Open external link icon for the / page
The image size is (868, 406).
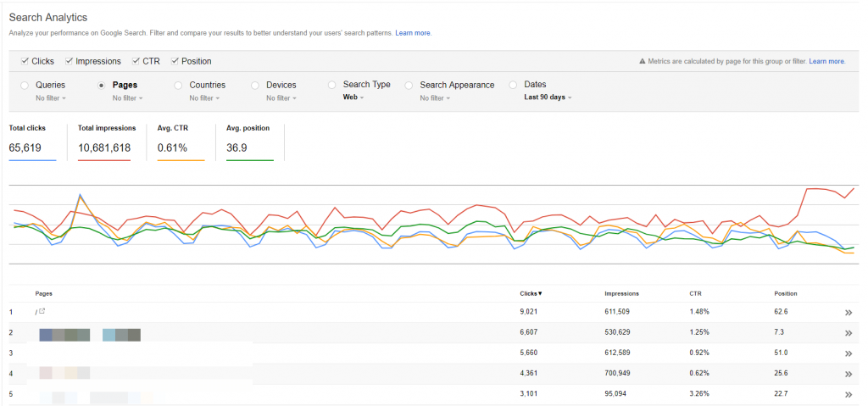pyautogui.click(x=42, y=311)
